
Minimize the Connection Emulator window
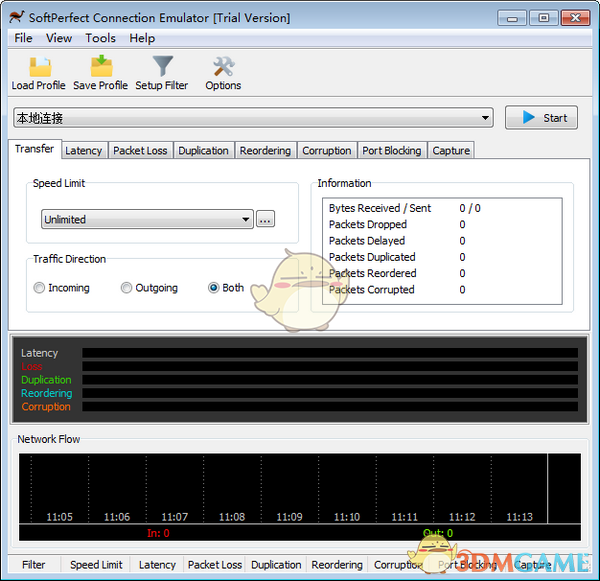[x=512, y=18]
